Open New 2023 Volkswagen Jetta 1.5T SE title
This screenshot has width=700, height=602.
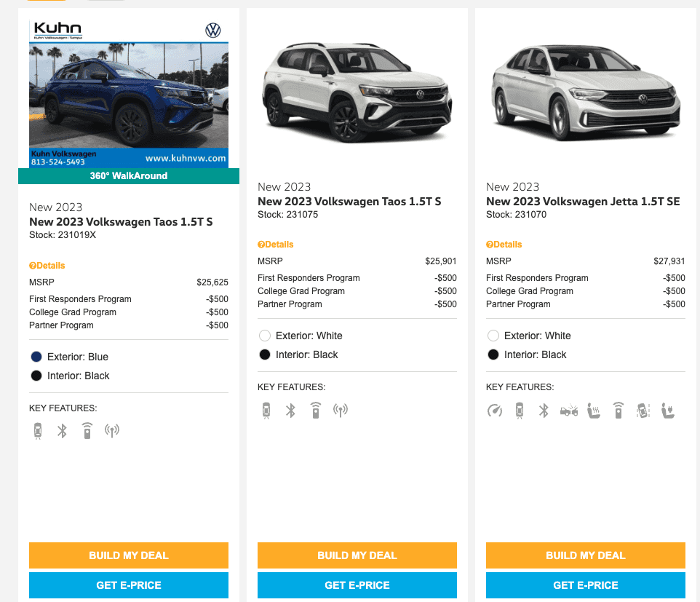[x=583, y=202]
